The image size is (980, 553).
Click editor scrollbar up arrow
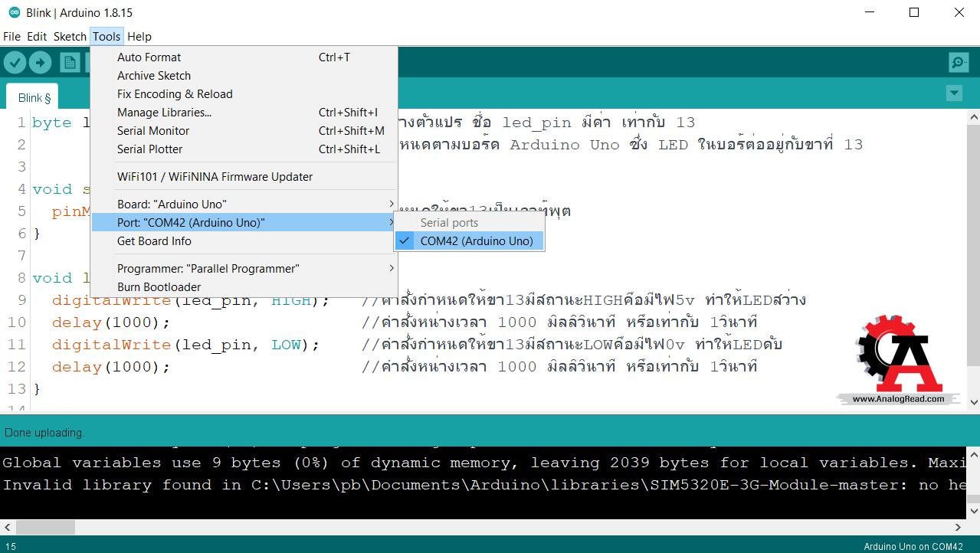click(974, 118)
